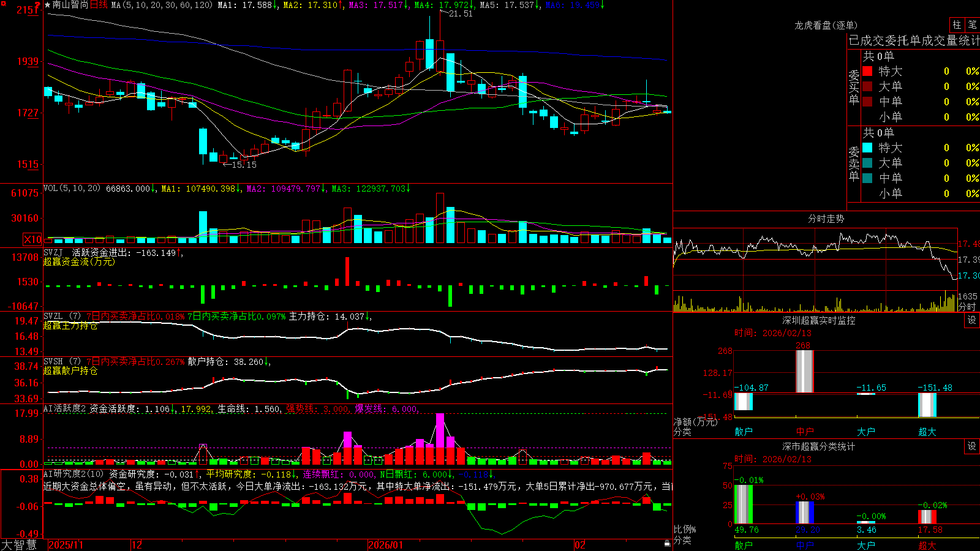Viewport: 980px width, 551px height.
Task: Click the 02 month marker on date axis
Action: point(580,544)
